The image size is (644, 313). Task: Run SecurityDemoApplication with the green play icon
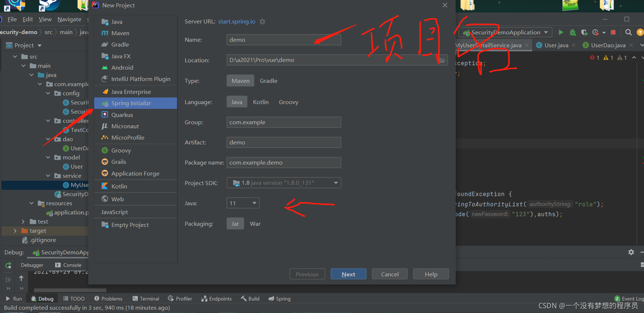(x=561, y=32)
